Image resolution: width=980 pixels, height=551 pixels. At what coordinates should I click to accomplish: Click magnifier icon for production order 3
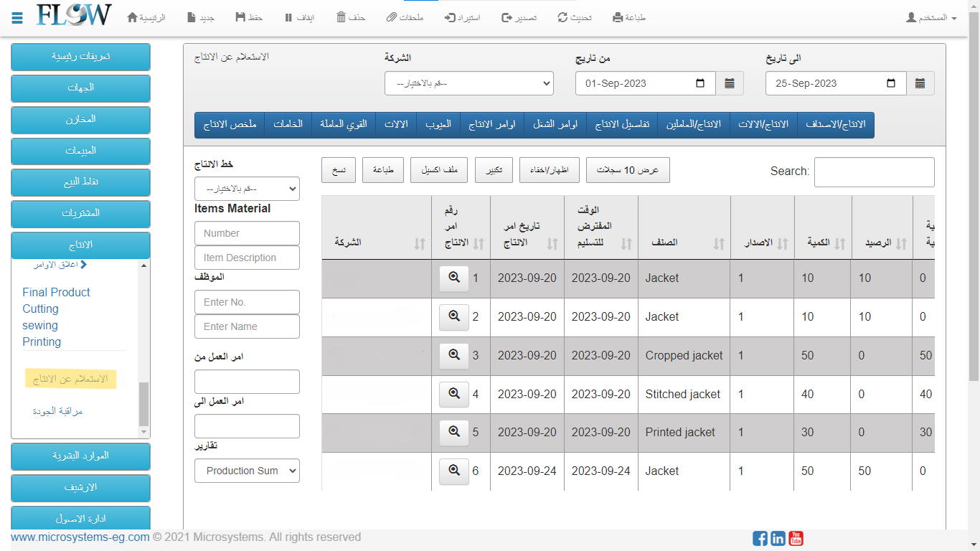[453, 355]
